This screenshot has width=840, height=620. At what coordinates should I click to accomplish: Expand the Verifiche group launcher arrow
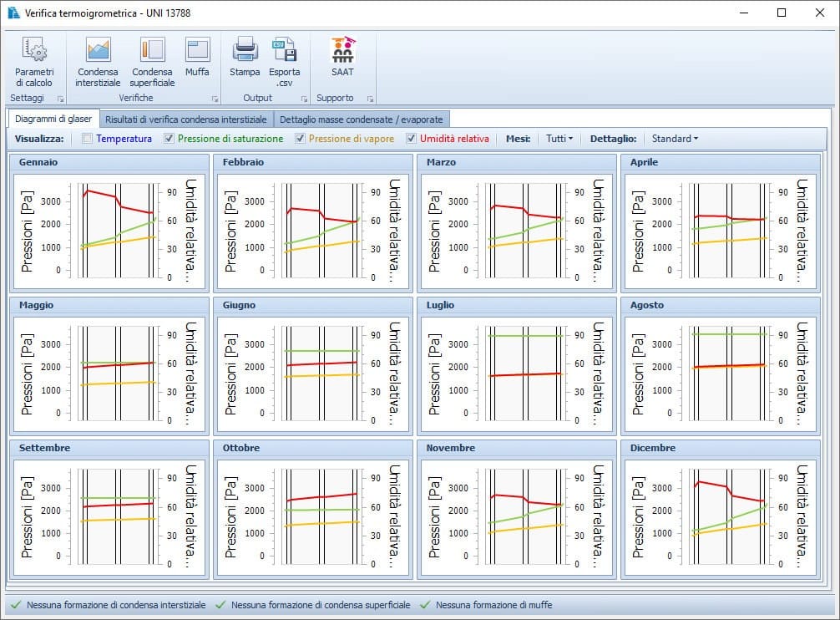[x=215, y=99]
